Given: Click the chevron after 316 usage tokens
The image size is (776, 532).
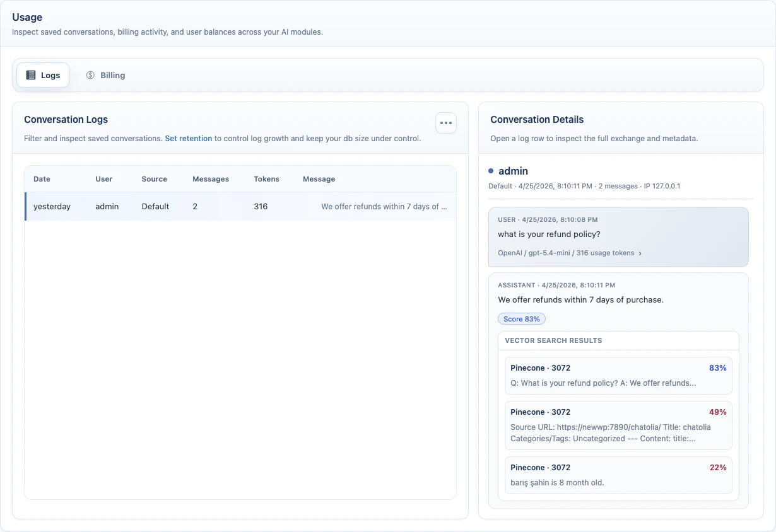Looking at the screenshot, I should coord(640,253).
